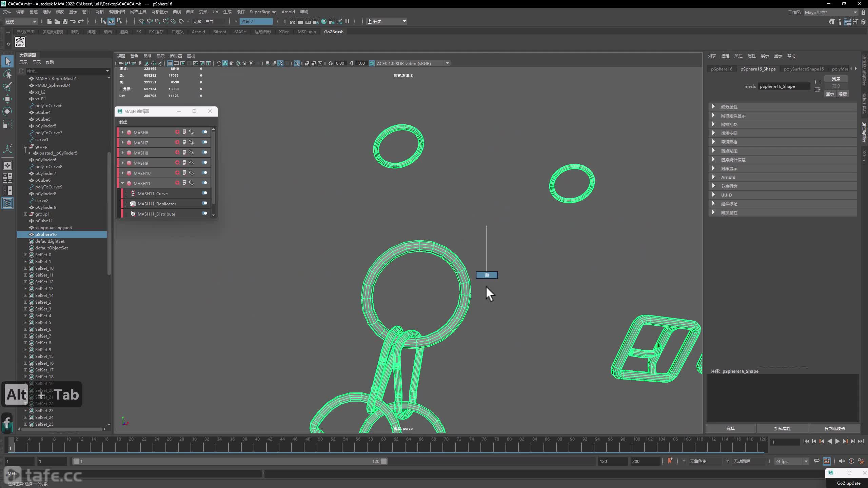Activate the Paint selection tool
Image resolution: width=868 pixels, height=488 pixels.
coord(7,86)
